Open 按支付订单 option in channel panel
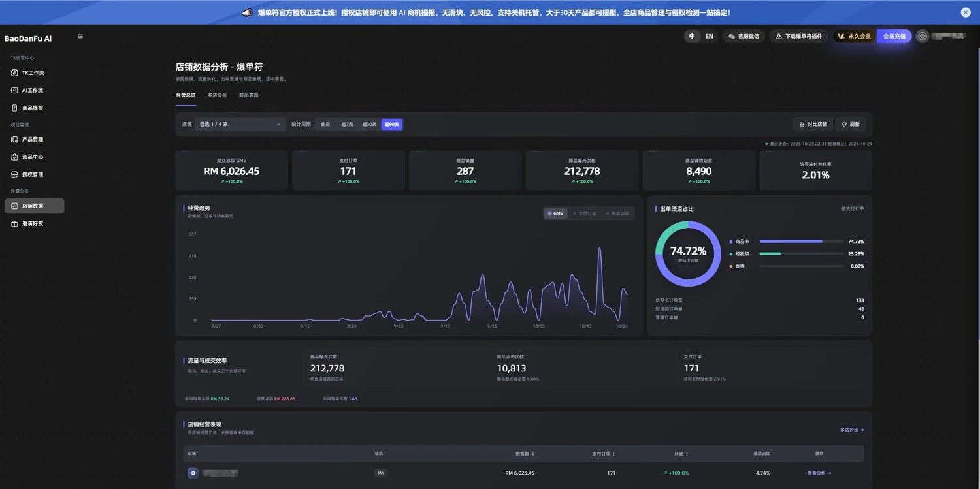Screen dimensions: 980x489 (853, 209)
